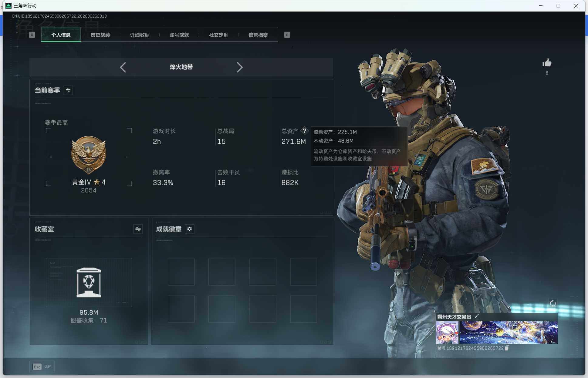Go to previous game mode with left arrow
Viewport: 588px width, 378px height.
coord(123,67)
